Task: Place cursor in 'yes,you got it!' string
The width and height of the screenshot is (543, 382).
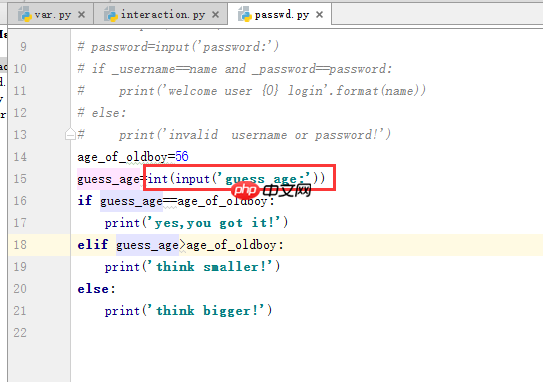Action: 215,223
